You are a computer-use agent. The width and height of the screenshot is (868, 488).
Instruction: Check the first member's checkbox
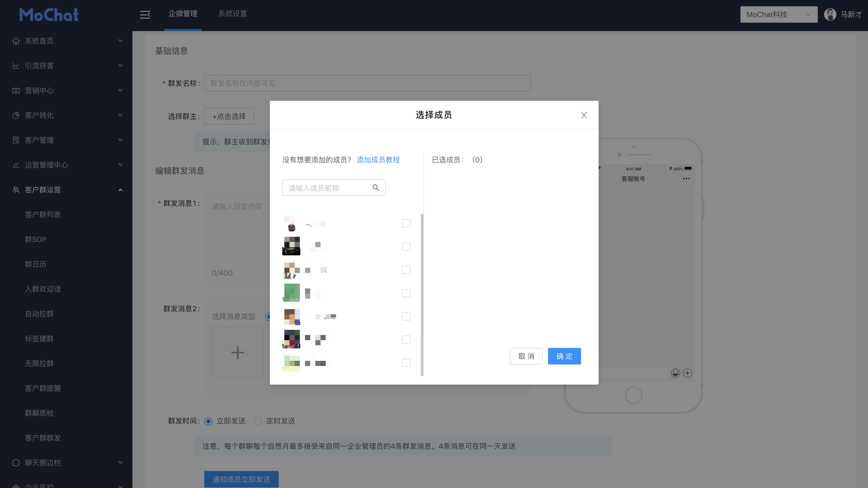(406, 223)
